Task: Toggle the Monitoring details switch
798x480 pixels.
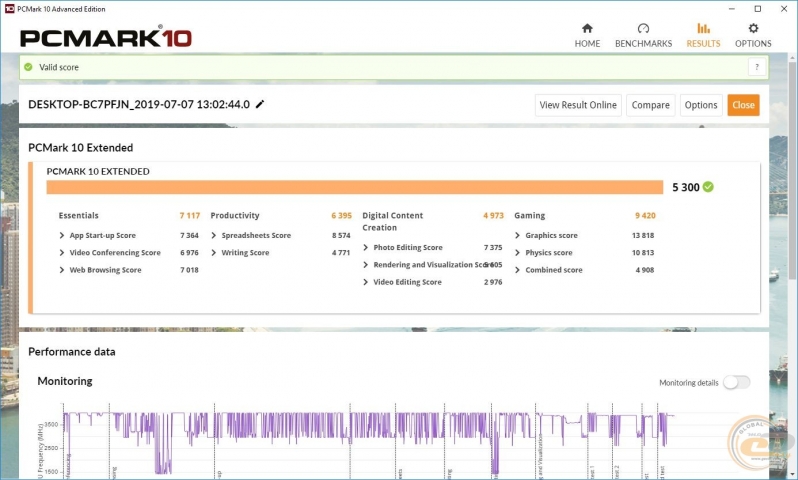Action: (736, 382)
